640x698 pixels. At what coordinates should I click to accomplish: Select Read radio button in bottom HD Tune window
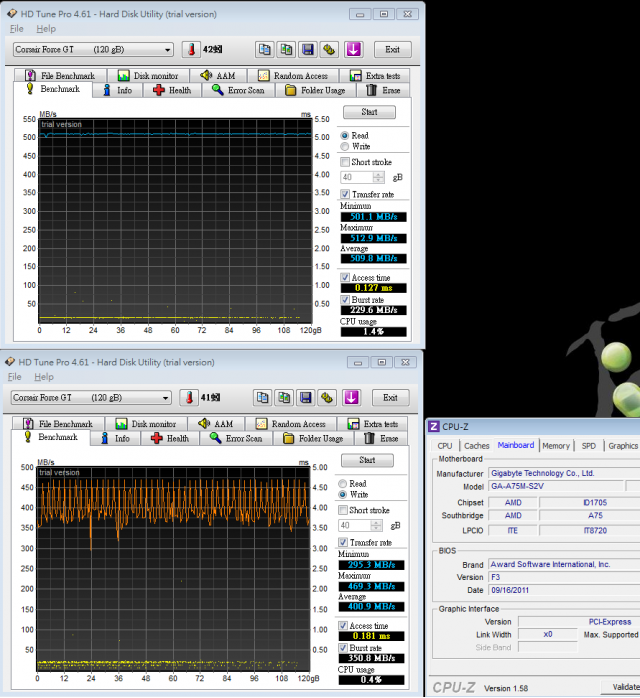point(342,483)
